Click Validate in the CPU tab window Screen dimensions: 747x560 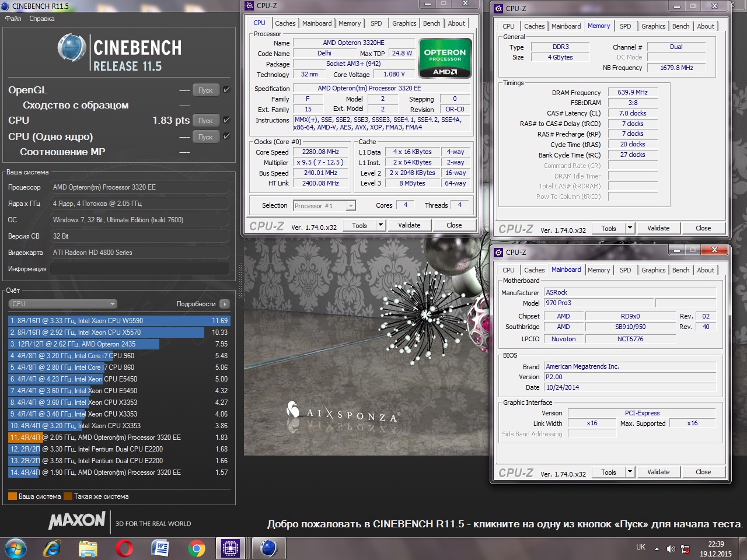[x=409, y=225]
